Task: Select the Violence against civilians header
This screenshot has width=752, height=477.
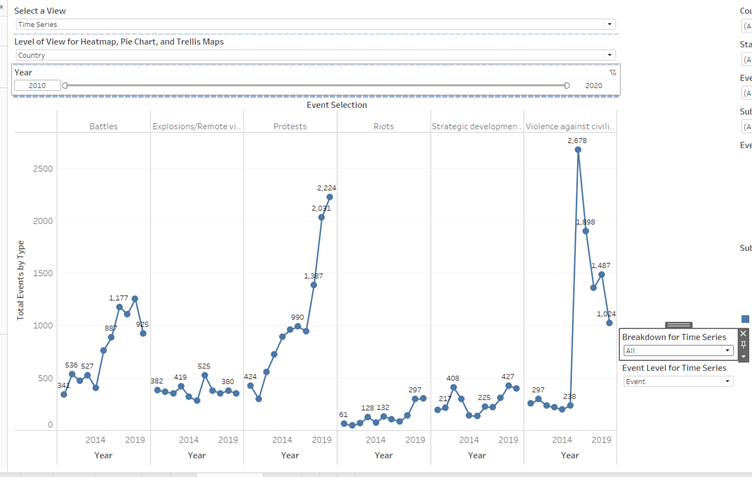Action: (570, 127)
